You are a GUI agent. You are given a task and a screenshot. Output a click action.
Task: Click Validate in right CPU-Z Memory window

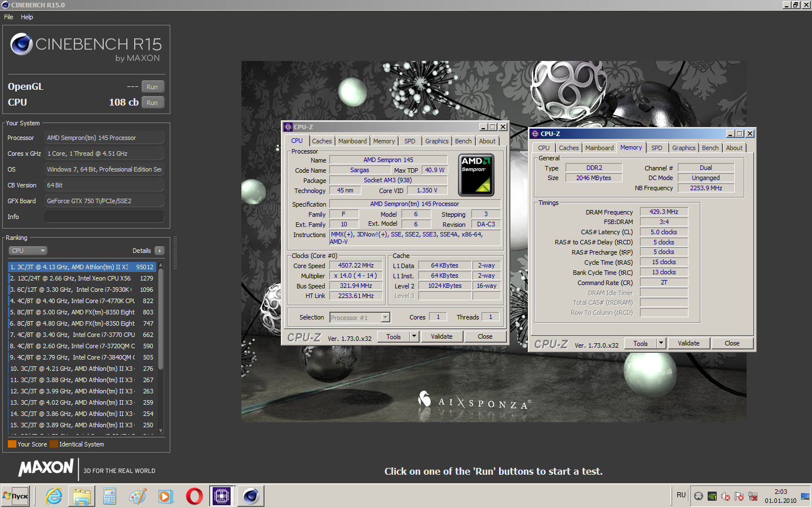[689, 344]
